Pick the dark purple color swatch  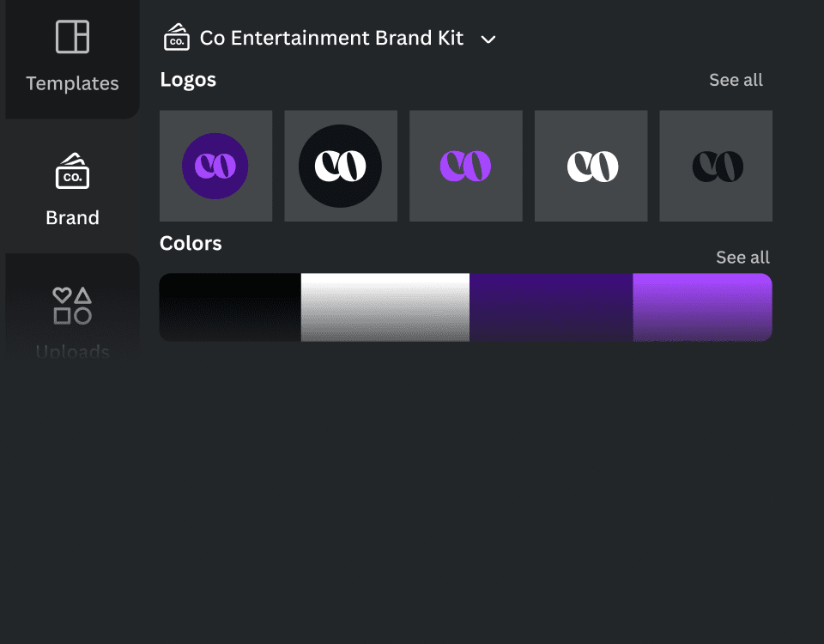[x=551, y=307]
